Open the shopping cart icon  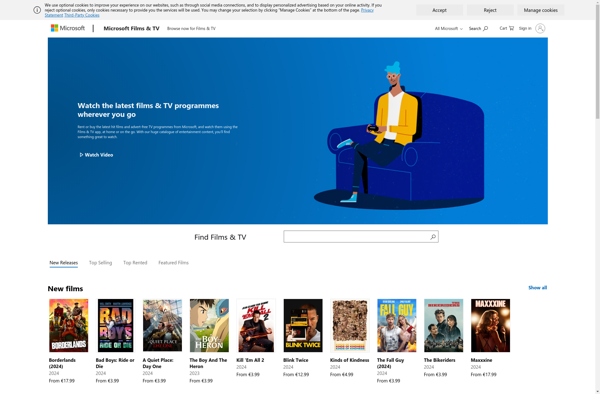point(512,28)
